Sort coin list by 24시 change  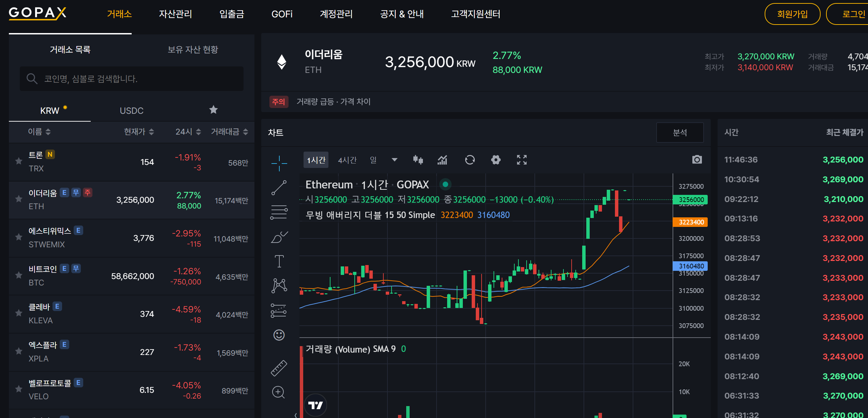(188, 132)
